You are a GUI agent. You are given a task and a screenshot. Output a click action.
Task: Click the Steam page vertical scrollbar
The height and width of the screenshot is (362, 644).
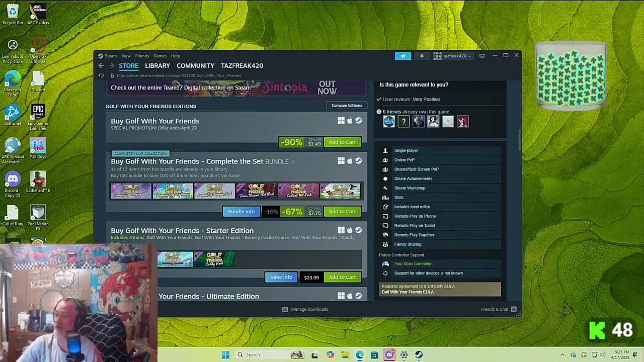click(519, 140)
